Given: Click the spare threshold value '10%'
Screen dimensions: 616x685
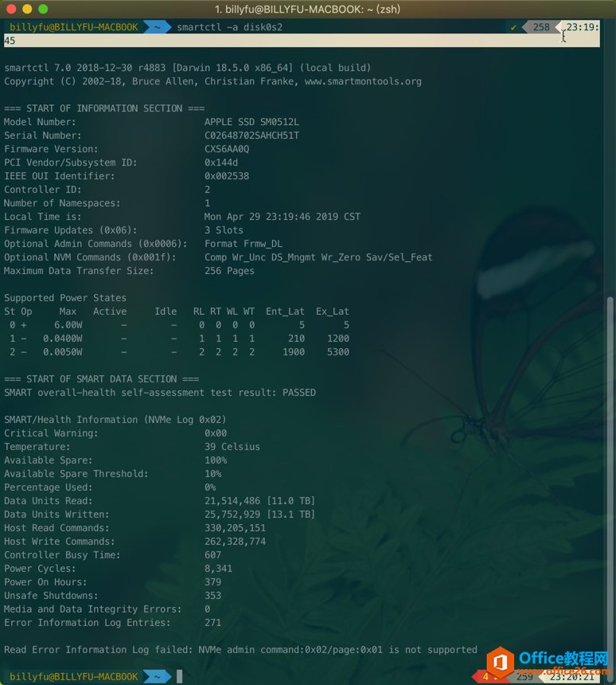Looking at the screenshot, I should pos(213,474).
